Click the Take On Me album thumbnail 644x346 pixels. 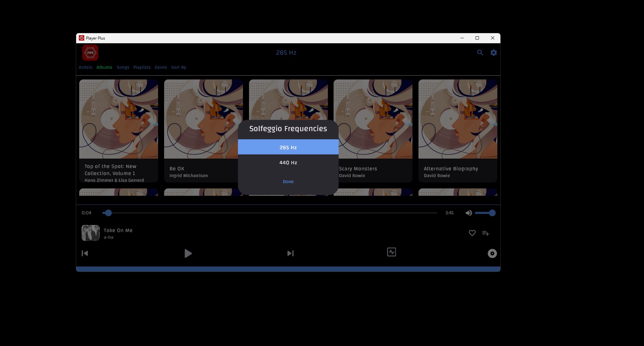point(91,233)
